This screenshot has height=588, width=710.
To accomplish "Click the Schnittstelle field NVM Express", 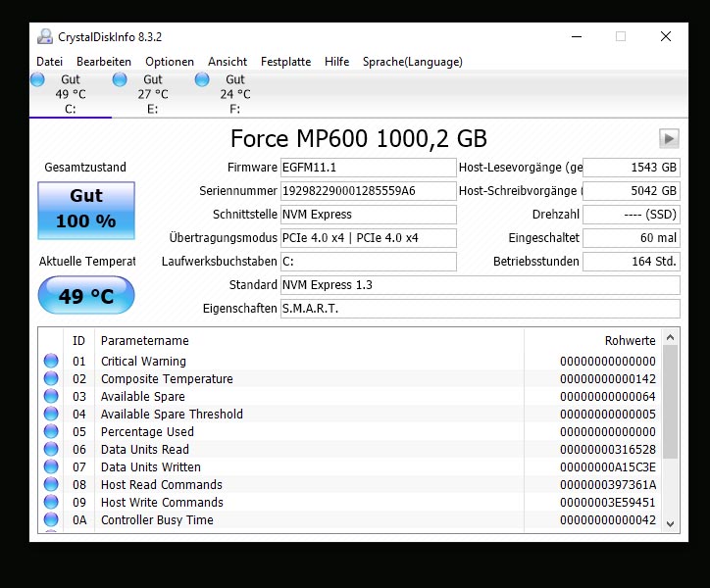I will coord(368,215).
